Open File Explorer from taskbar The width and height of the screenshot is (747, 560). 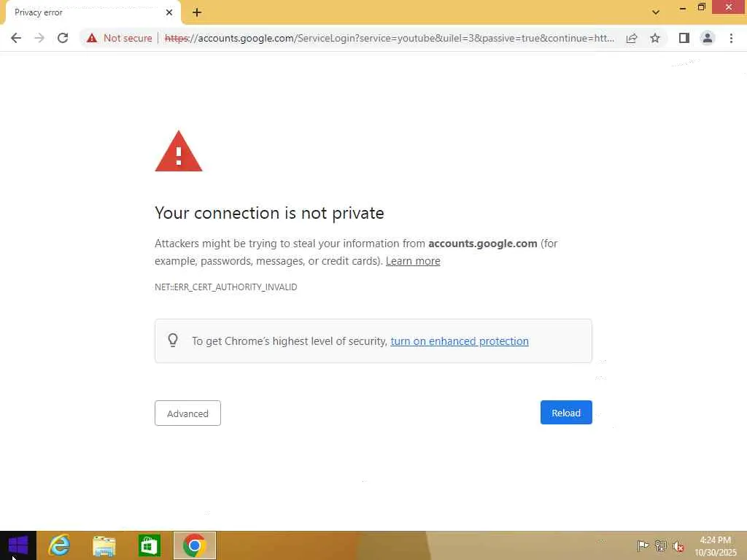click(104, 545)
